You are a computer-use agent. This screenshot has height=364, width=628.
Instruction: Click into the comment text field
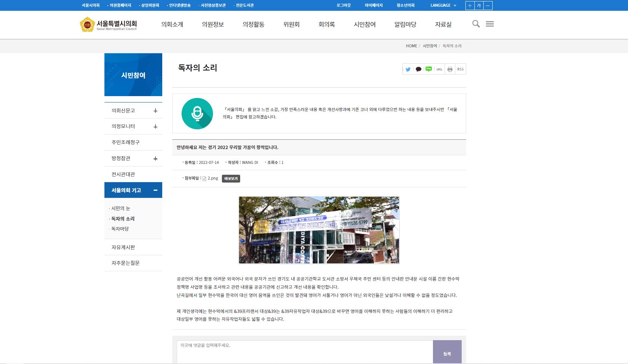pyautogui.click(x=304, y=351)
